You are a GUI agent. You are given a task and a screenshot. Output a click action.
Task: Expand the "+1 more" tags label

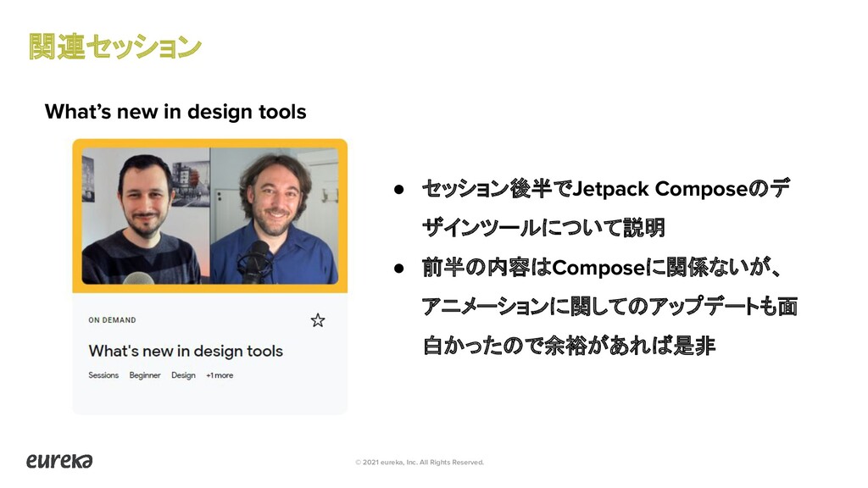220,375
